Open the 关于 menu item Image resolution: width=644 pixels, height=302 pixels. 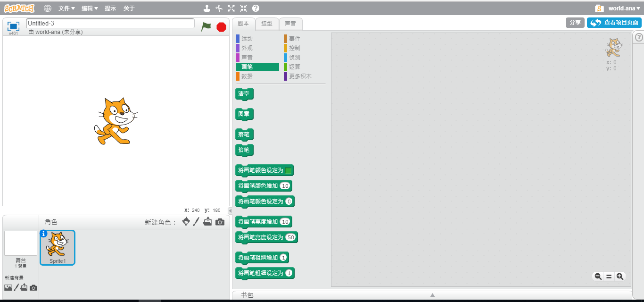(x=129, y=8)
